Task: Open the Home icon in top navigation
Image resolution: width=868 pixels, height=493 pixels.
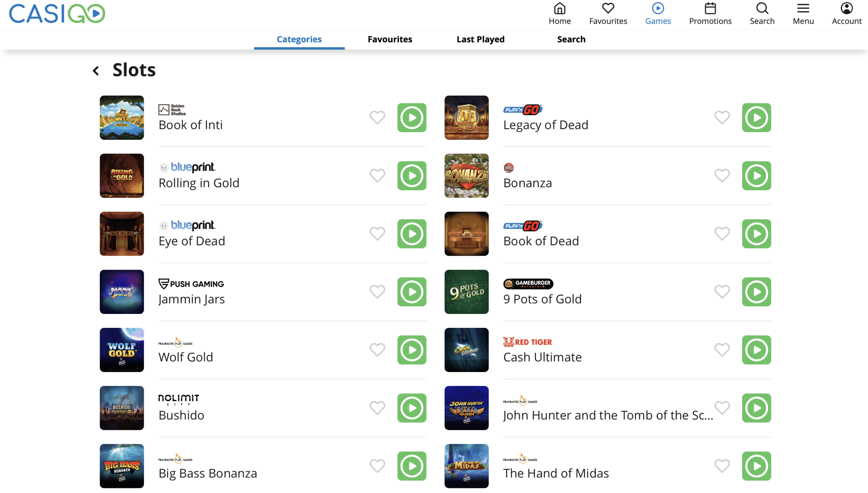Action: coord(559,8)
